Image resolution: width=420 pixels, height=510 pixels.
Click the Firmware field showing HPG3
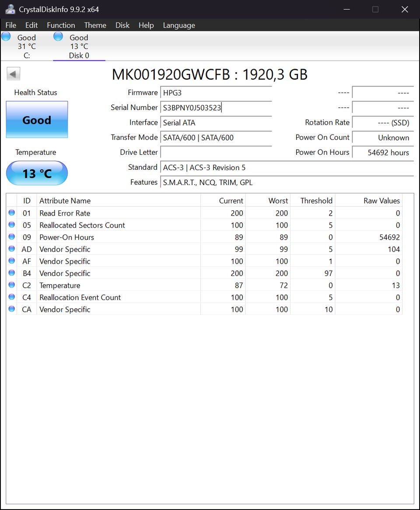216,93
